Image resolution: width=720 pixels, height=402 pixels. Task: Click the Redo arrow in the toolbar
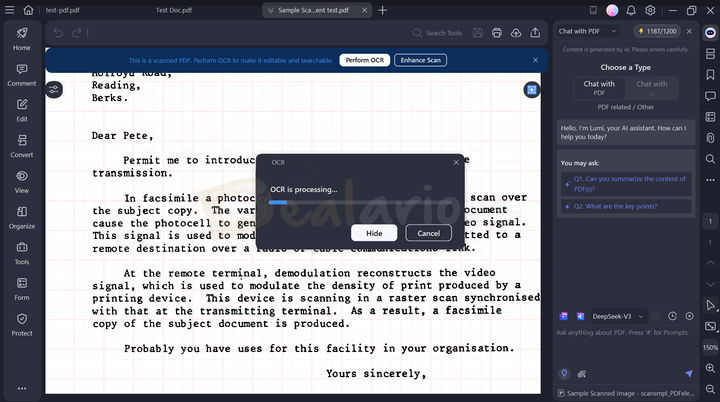click(x=76, y=33)
